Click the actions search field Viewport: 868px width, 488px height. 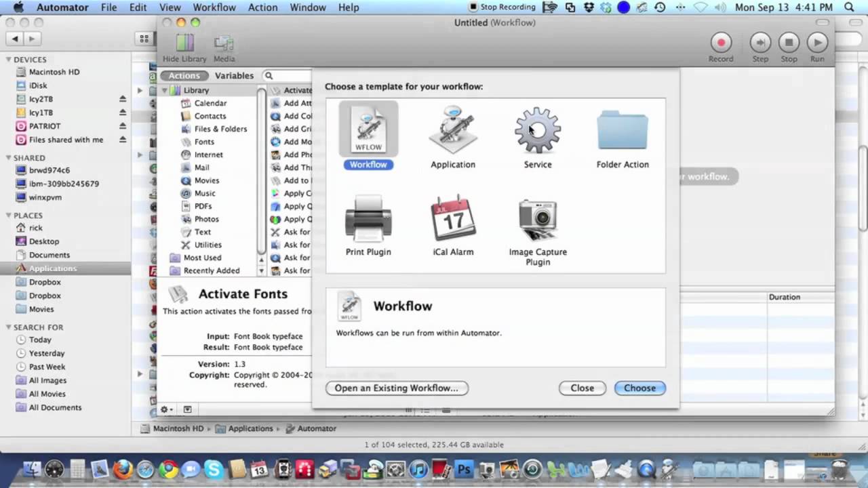click(x=288, y=76)
